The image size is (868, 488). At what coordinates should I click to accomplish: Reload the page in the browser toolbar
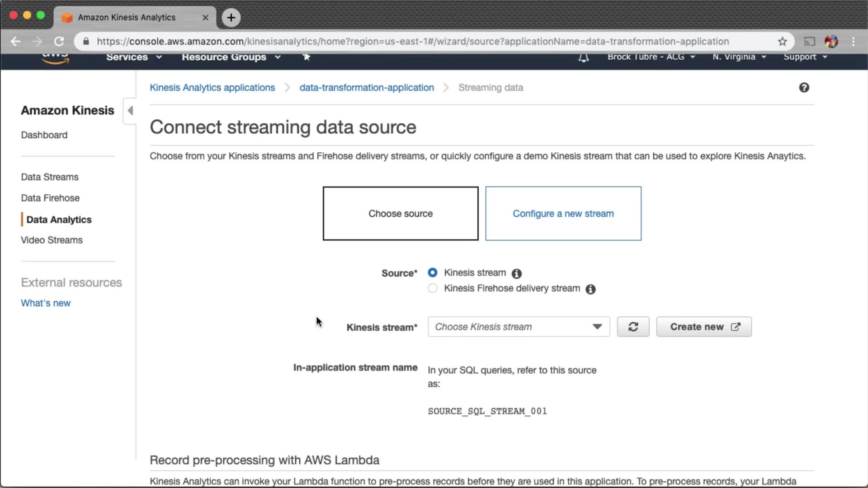[x=59, y=42]
